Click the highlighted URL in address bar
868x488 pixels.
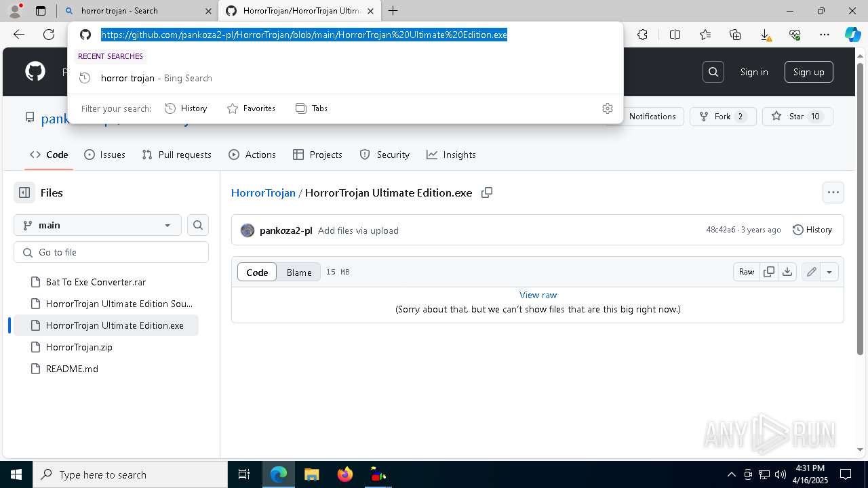[304, 35]
